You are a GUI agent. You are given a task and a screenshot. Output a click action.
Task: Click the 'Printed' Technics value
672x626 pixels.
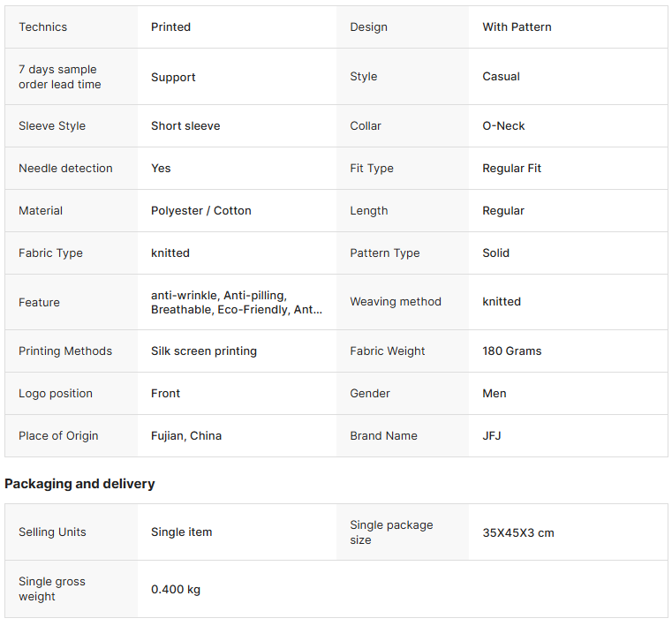pyautogui.click(x=170, y=27)
